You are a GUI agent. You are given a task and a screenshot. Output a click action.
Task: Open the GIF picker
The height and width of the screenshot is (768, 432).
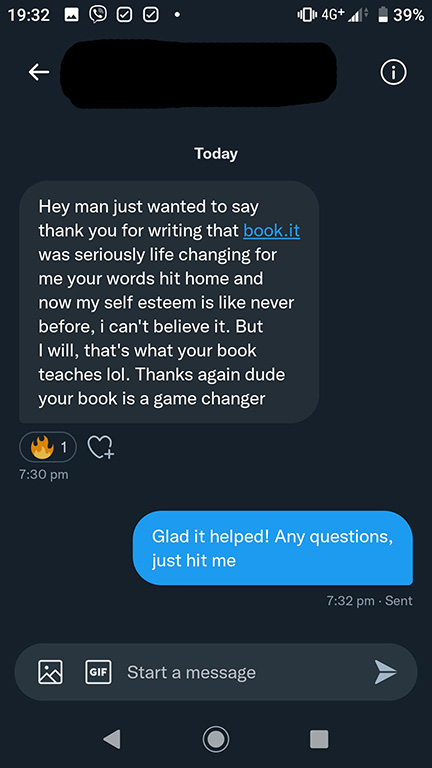(x=98, y=672)
